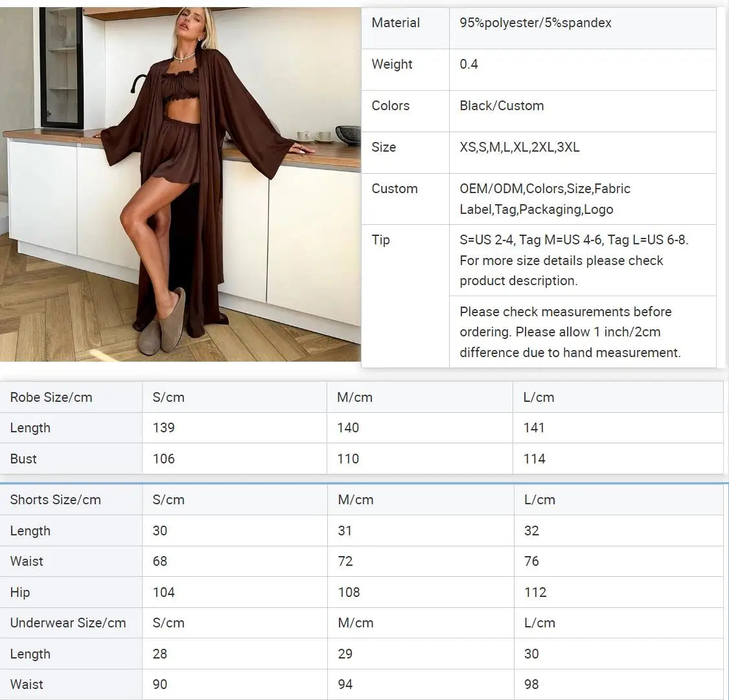Viewport: 729px width, 700px height.
Task: Select underwear Waist value 98
Action: pyautogui.click(x=531, y=684)
